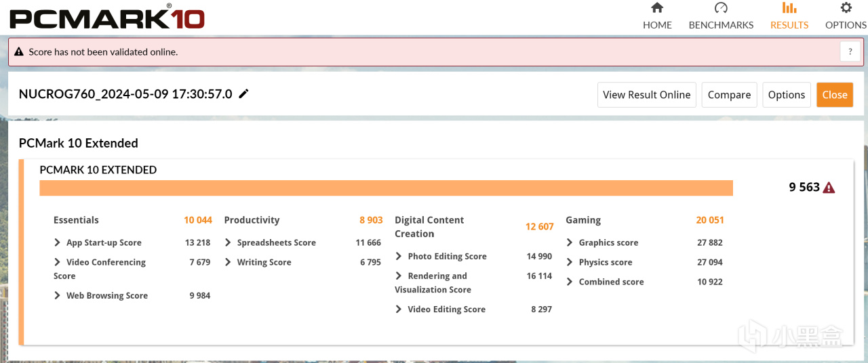
Task: Select the RESULTS menu label
Action: (x=789, y=24)
